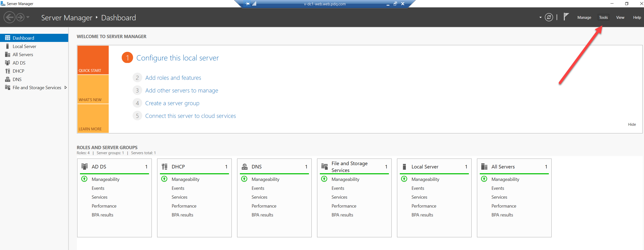The height and width of the screenshot is (250, 644).
Task: Click the DNS sidebar icon
Action: point(8,79)
